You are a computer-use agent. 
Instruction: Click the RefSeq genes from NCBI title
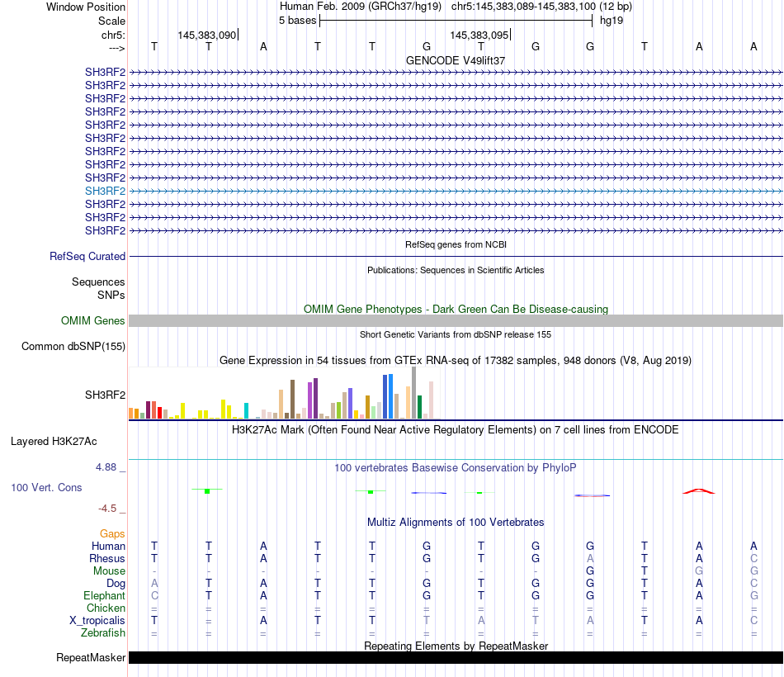(456, 244)
